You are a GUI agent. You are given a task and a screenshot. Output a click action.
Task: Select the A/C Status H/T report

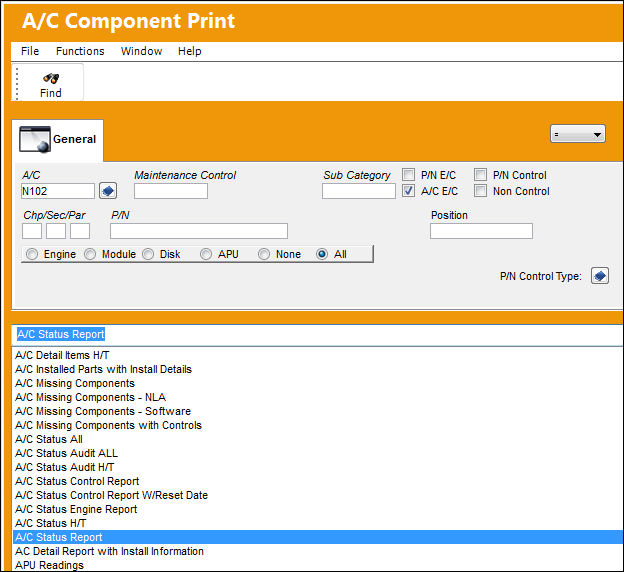tap(318, 523)
